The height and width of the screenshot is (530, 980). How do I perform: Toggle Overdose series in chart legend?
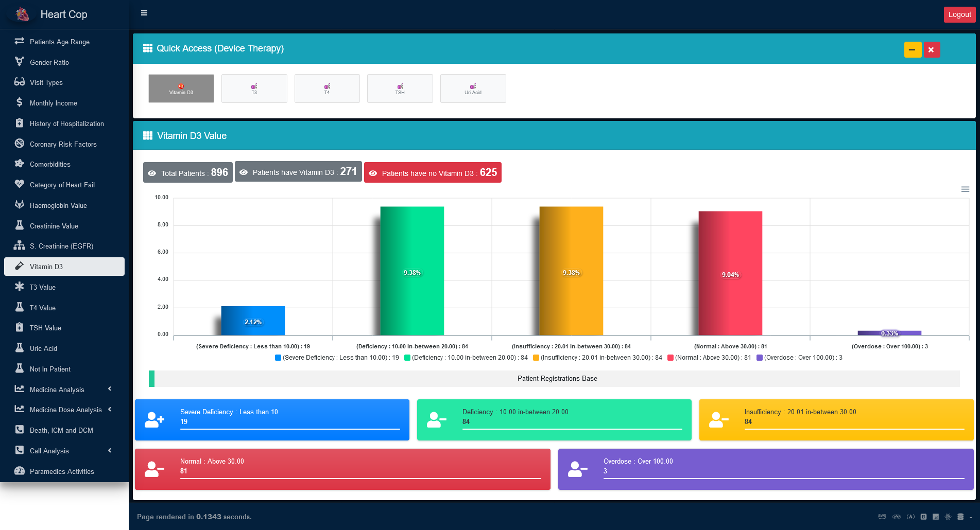click(x=799, y=358)
